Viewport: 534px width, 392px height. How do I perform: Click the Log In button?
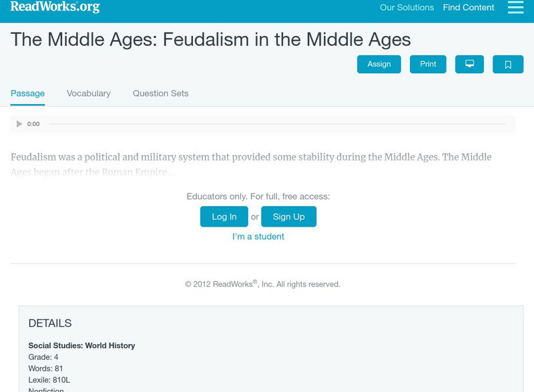[224, 217]
